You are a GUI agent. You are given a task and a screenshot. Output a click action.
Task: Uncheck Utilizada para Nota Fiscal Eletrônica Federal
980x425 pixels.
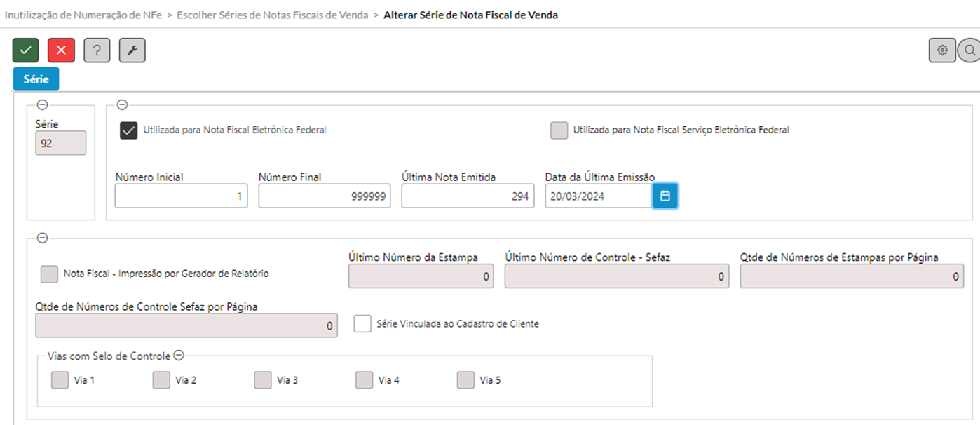point(128,130)
